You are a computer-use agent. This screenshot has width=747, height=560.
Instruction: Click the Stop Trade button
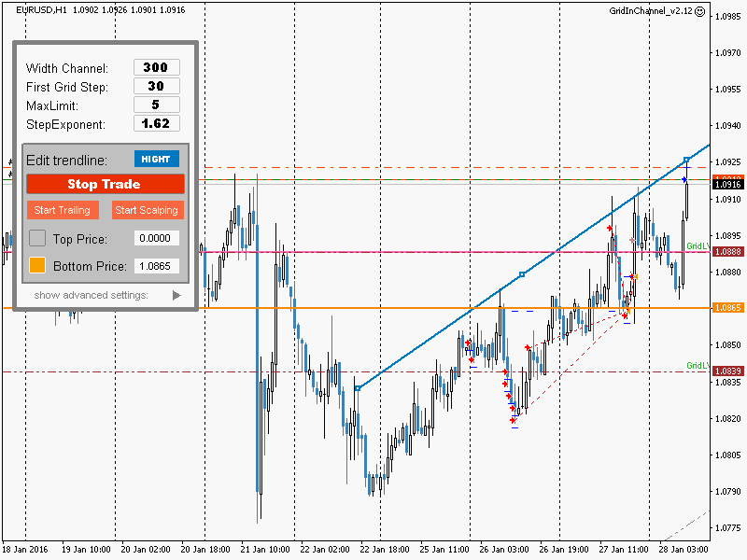[106, 184]
